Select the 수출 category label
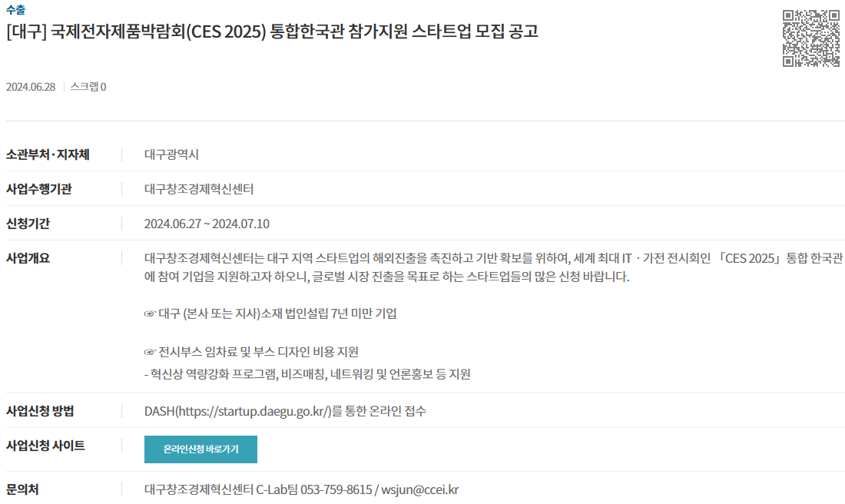 pyautogui.click(x=15, y=10)
